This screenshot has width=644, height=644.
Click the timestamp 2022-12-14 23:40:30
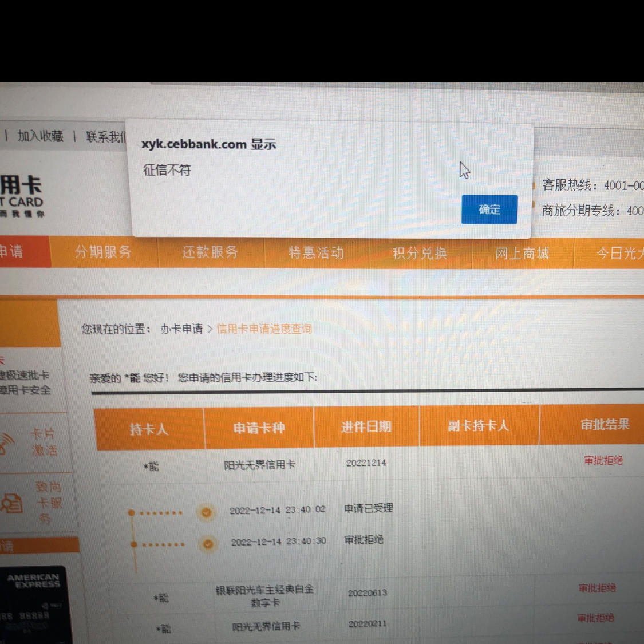tap(279, 542)
